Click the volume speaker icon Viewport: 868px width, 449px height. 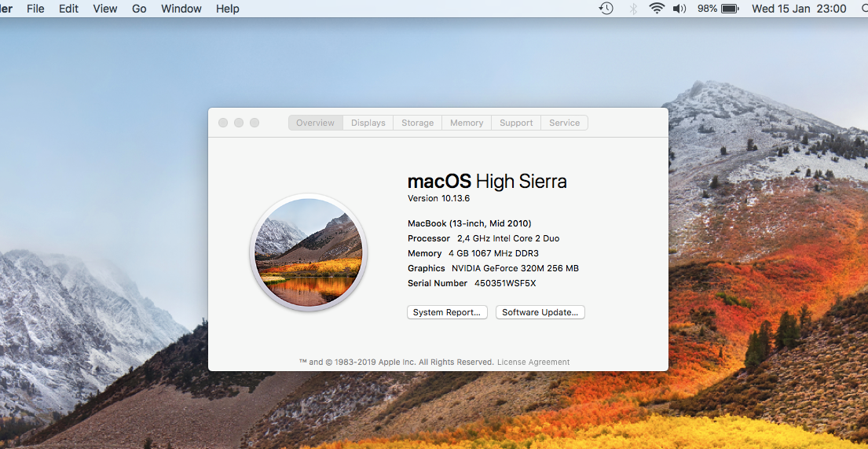[679, 9]
